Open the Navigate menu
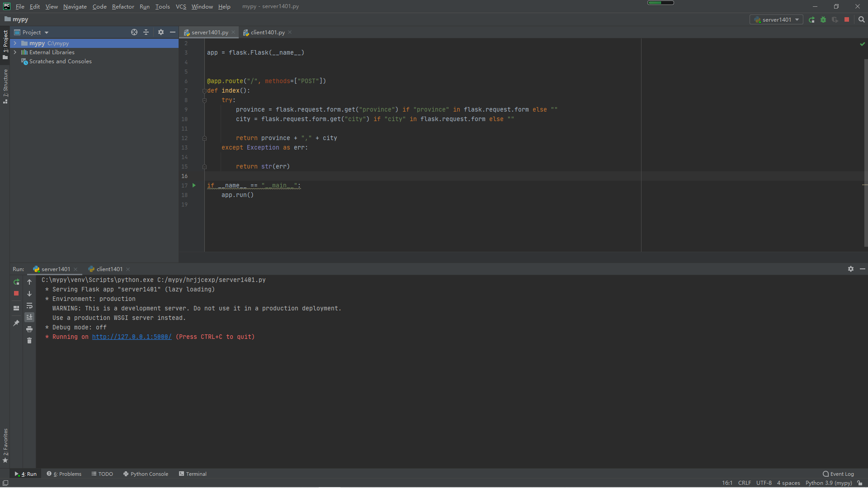This screenshot has height=488, width=868. point(75,6)
